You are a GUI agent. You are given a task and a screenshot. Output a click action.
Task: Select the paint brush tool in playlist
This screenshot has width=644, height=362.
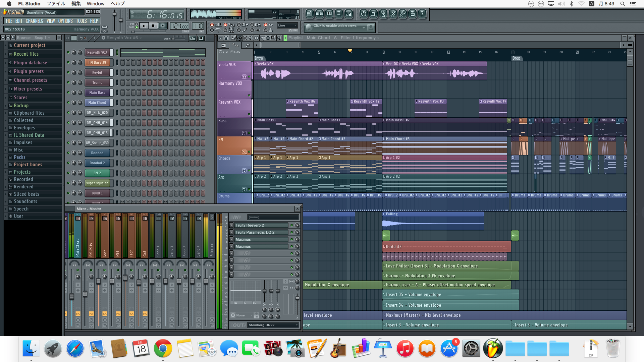(239, 38)
